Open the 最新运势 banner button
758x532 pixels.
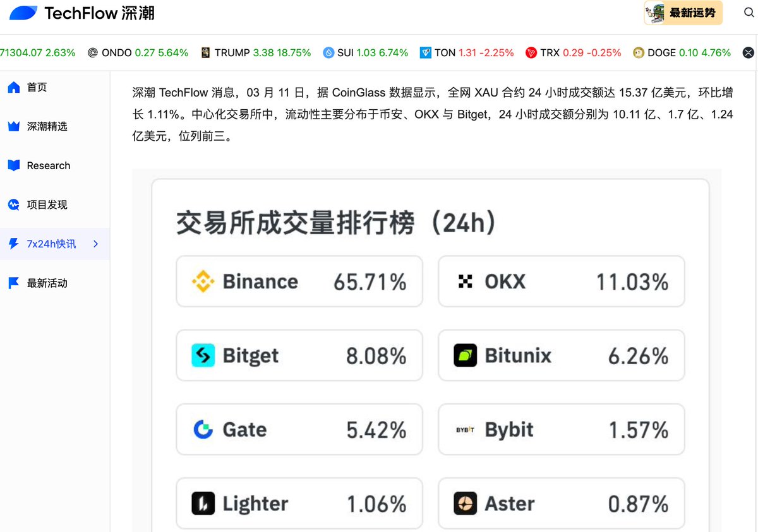[683, 13]
